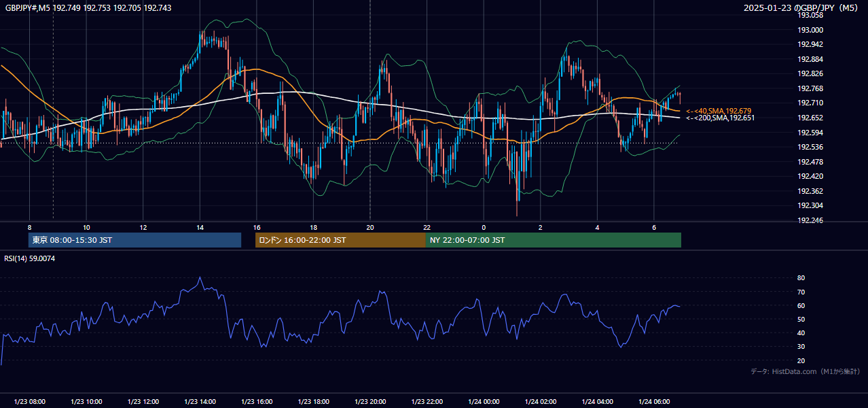The height and width of the screenshot is (408, 868).
Task: Click price axis value 192.826
Action: tap(810, 73)
